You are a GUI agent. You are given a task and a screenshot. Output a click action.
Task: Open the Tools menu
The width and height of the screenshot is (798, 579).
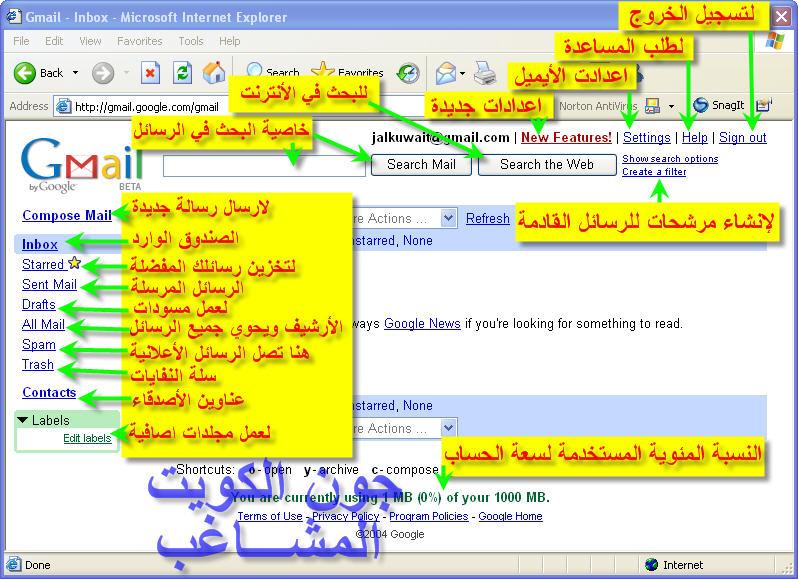(x=190, y=41)
